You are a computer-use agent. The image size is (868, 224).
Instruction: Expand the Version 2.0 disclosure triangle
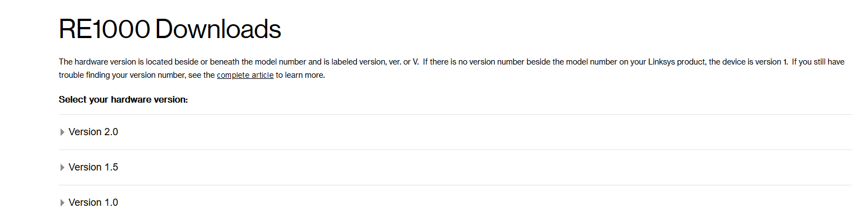62,132
